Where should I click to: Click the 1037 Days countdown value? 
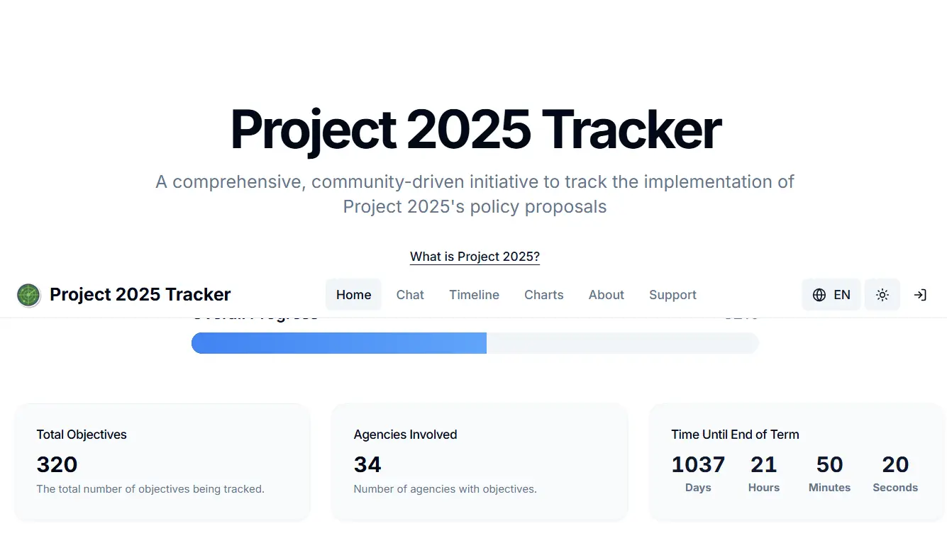pos(698,465)
